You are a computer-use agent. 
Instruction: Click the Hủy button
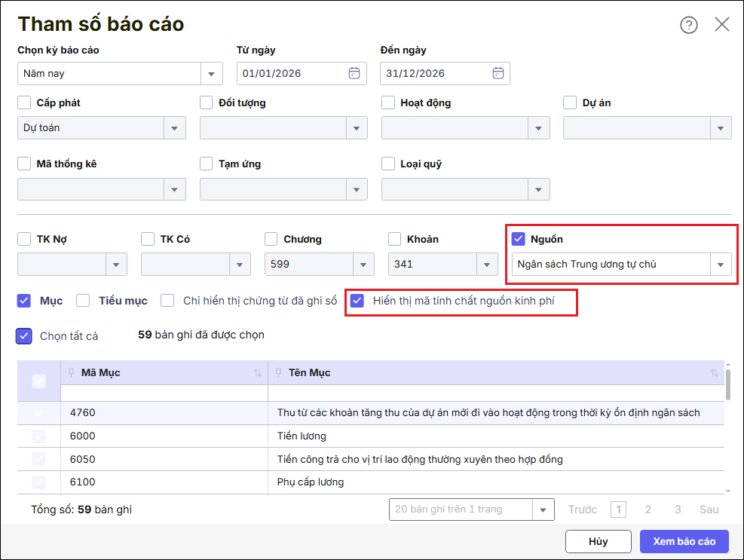[x=599, y=541]
